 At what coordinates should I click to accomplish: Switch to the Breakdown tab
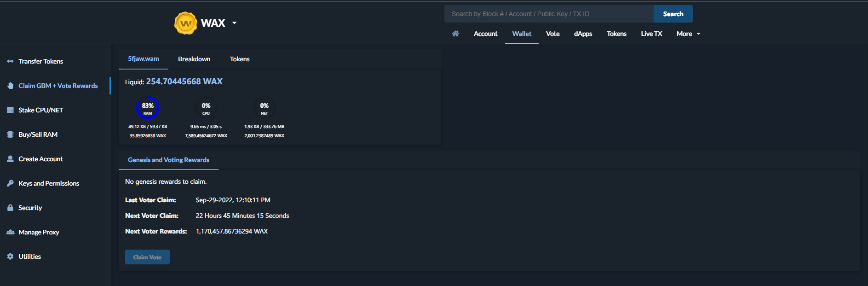pyautogui.click(x=194, y=59)
